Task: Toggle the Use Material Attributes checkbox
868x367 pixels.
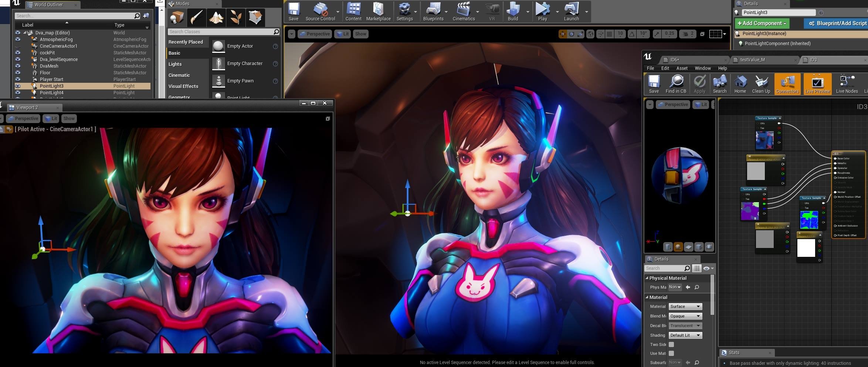Action: click(x=671, y=353)
